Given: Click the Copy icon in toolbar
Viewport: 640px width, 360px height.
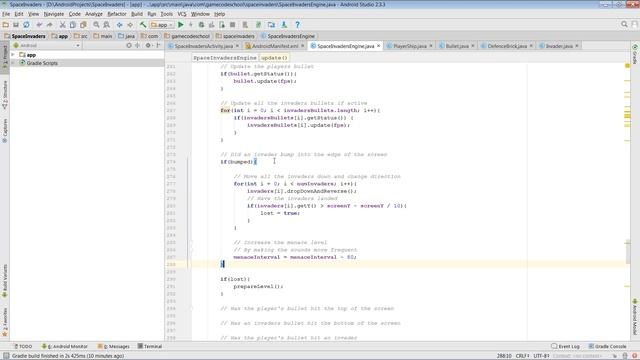Looking at the screenshot, I should point(73,25).
